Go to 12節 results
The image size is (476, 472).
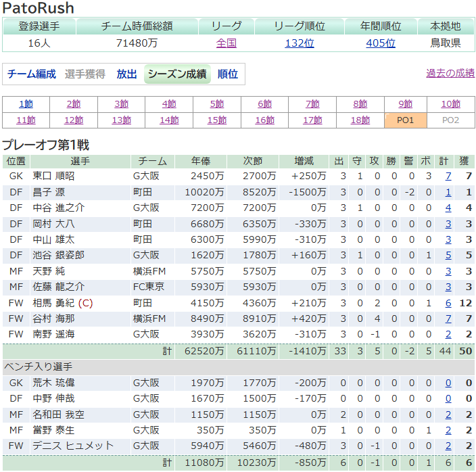(74, 120)
